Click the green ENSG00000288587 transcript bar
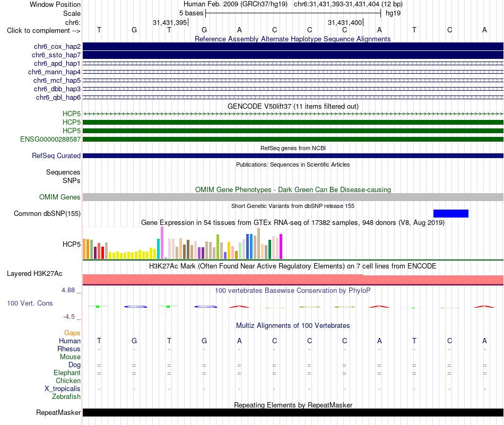This screenshot has width=504, height=425. point(293,139)
